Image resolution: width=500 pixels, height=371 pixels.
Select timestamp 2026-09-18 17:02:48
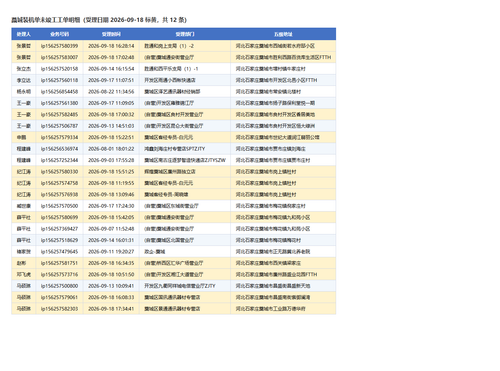pos(111,57)
